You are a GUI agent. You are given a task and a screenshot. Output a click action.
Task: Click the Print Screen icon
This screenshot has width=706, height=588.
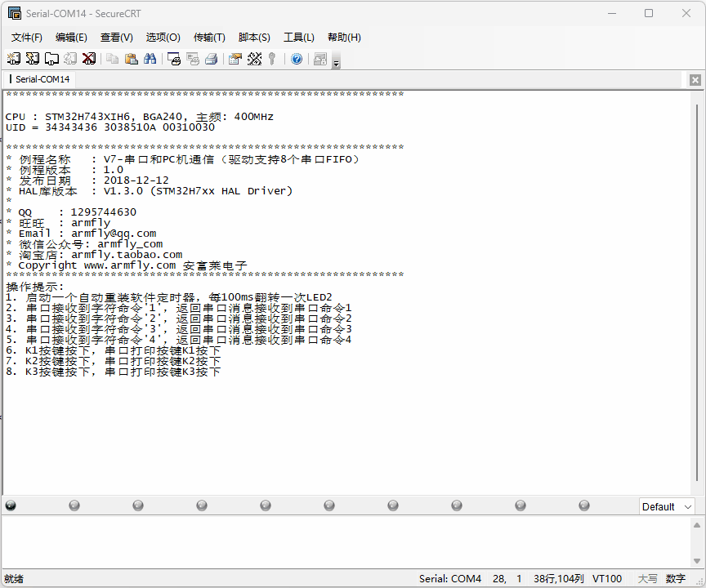(174, 59)
